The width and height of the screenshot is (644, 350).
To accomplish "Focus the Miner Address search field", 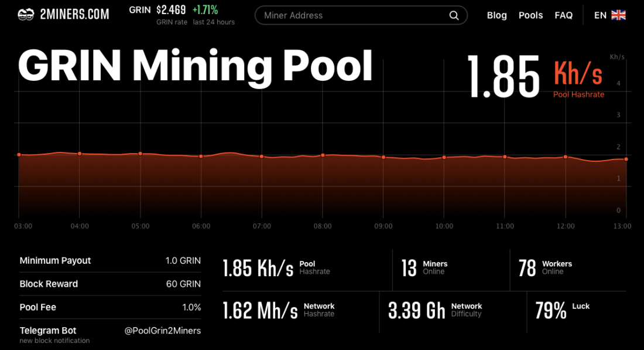I will pyautogui.click(x=361, y=15).
